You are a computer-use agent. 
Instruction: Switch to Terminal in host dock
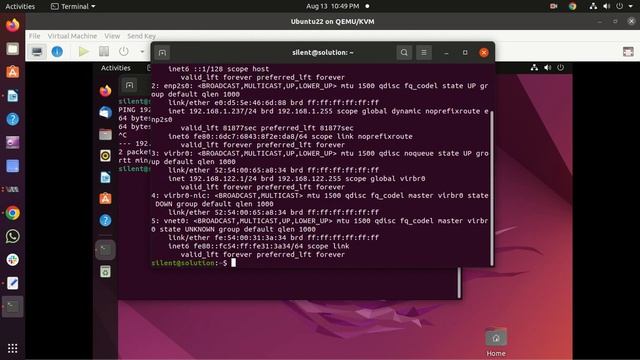(13, 307)
